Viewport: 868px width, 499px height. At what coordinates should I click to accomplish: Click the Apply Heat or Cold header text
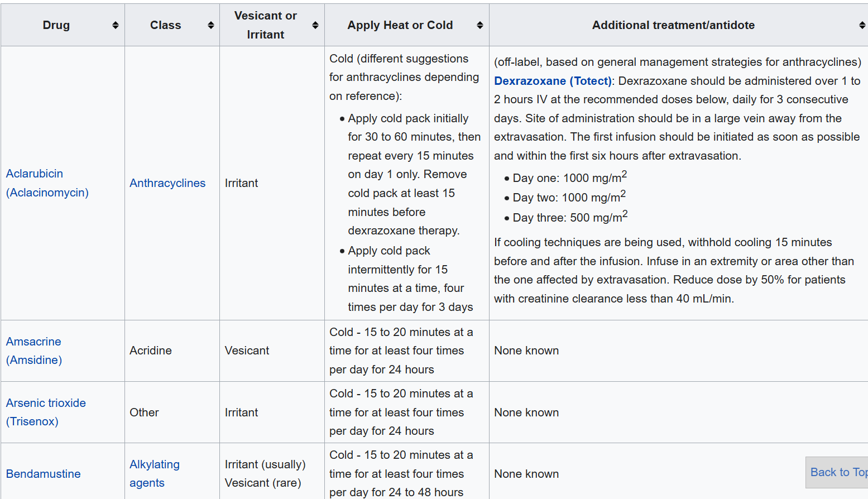(400, 25)
